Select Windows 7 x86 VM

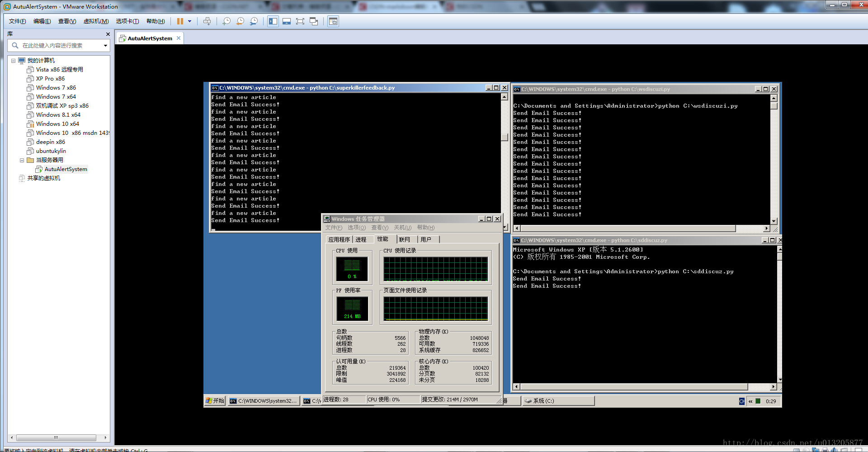tap(52, 88)
